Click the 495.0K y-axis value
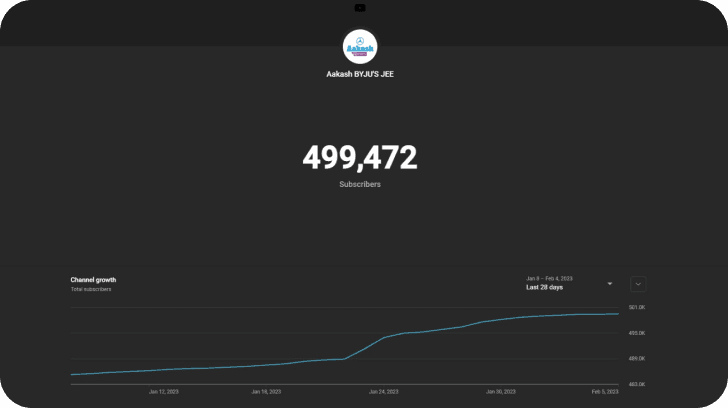This screenshot has width=728, height=408. 637,333
